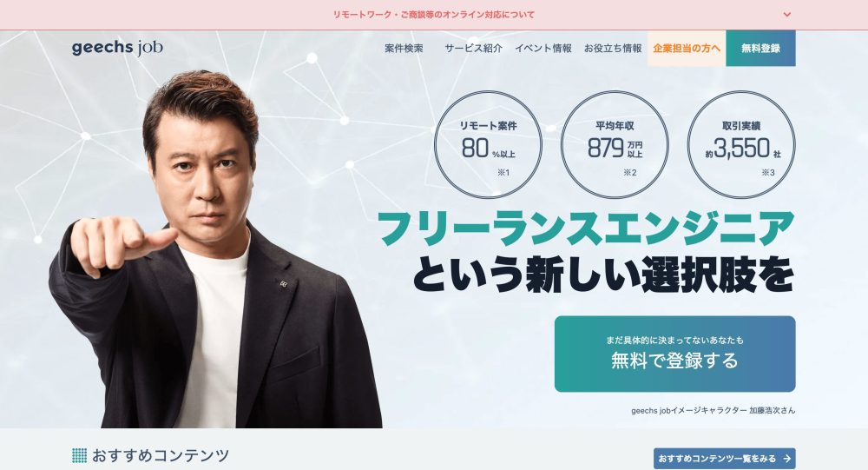Click the geechs job logo
Screen dimensions: 868x470
tap(117, 48)
